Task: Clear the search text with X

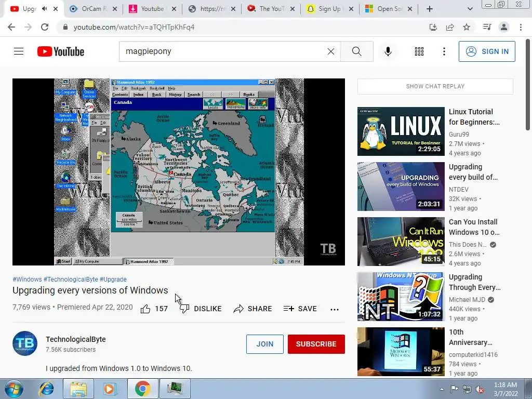Action: point(331,51)
